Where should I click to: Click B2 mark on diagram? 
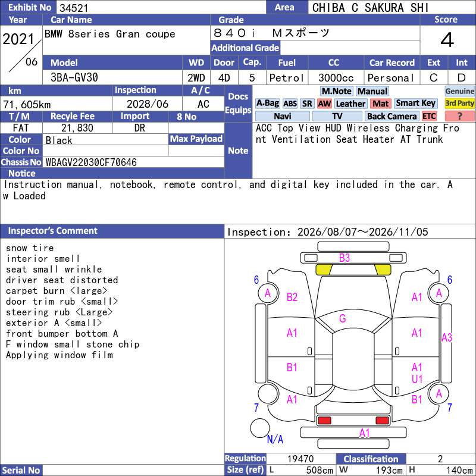292,297
